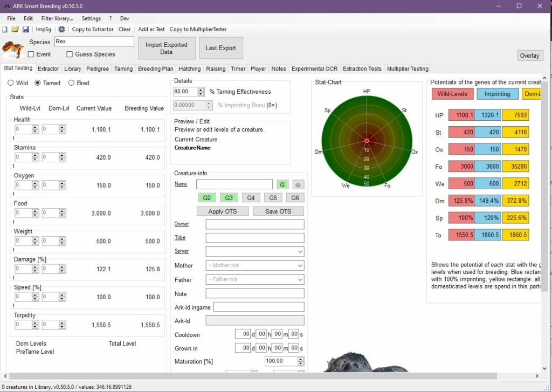Open the Filter library menu
This screenshot has width=552, height=392.
(57, 18)
